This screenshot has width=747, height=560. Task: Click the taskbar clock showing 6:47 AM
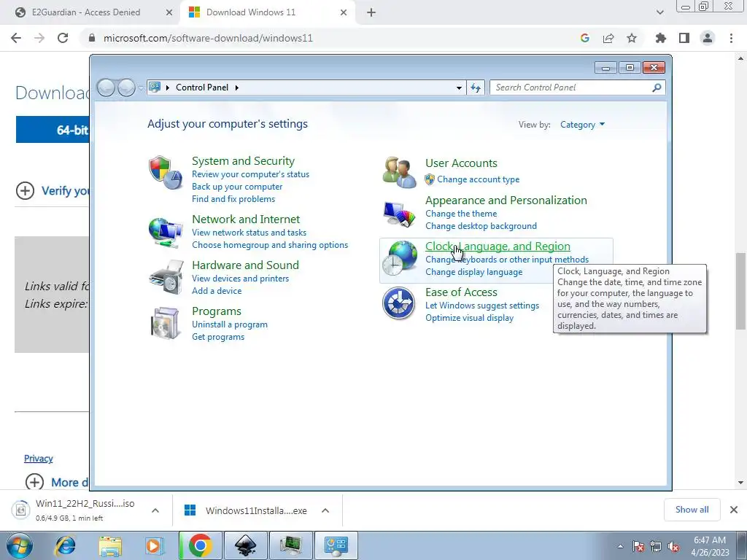(710, 546)
